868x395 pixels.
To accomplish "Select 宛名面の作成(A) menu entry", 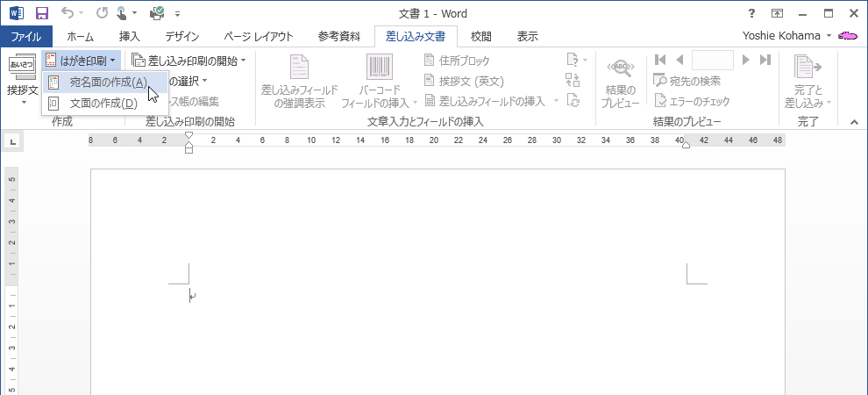I will tap(105, 83).
